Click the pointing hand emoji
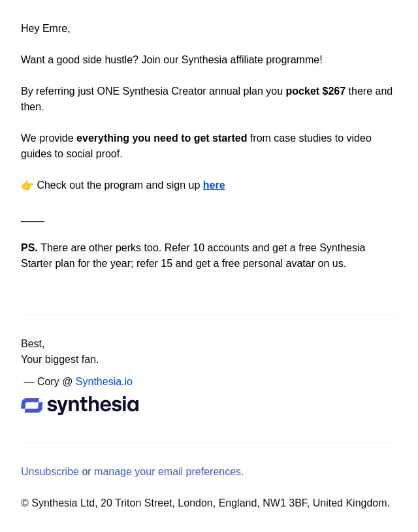This screenshot has width=418, height=532. pos(27,185)
